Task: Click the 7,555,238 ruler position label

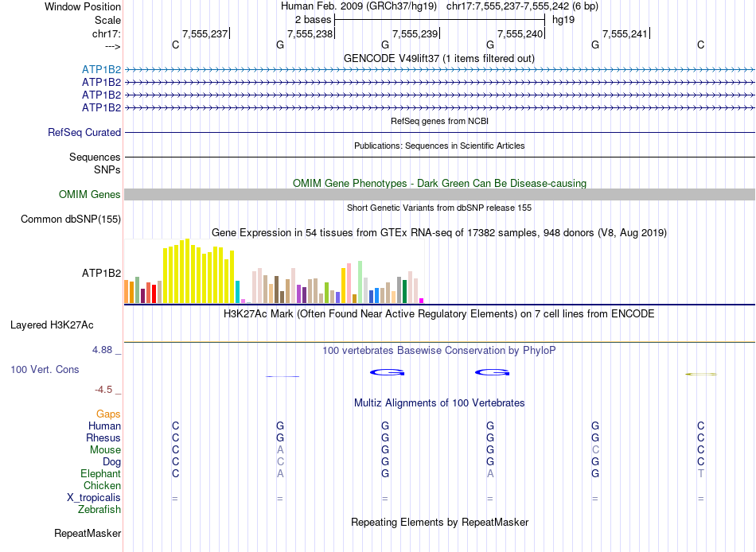Action: click(x=310, y=33)
